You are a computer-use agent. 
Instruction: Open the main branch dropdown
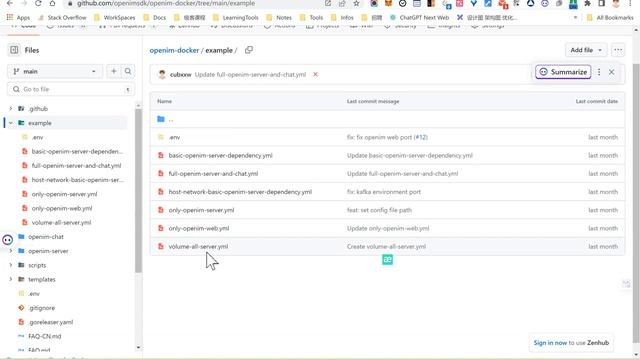pos(55,71)
